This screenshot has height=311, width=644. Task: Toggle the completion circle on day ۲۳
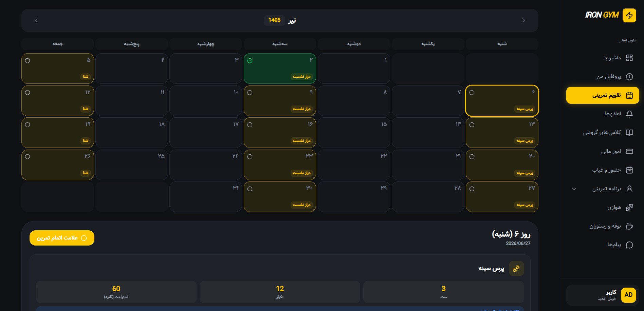pyautogui.click(x=250, y=157)
